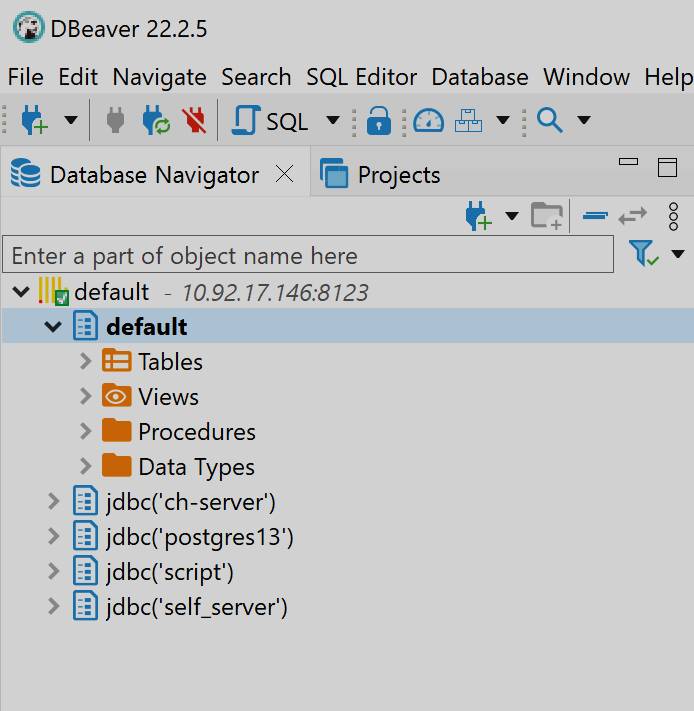Viewport: 694px width, 711px height.
Task: Click the gray Connect plug icon
Action: pos(115,120)
